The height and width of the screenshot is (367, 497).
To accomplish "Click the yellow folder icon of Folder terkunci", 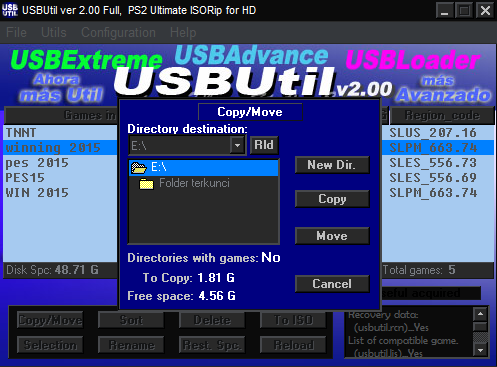I will [x=146, y=184].
